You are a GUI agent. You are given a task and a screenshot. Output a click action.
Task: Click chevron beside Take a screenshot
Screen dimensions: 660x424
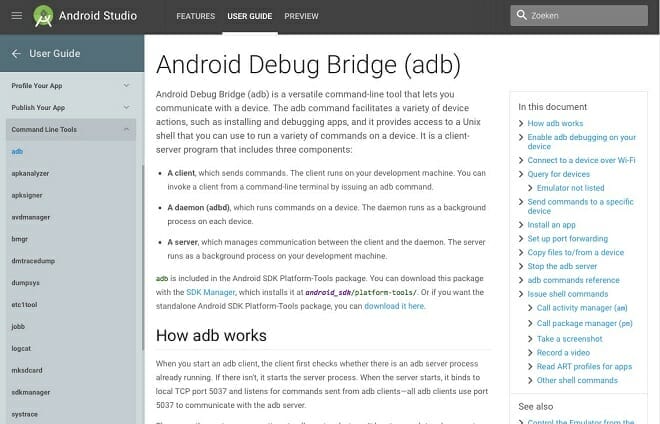[530, 339]
